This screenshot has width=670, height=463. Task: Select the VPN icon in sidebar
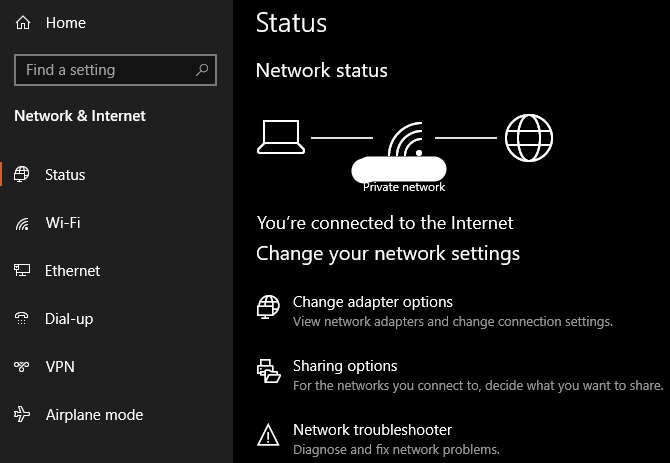[x=21, y=366]
